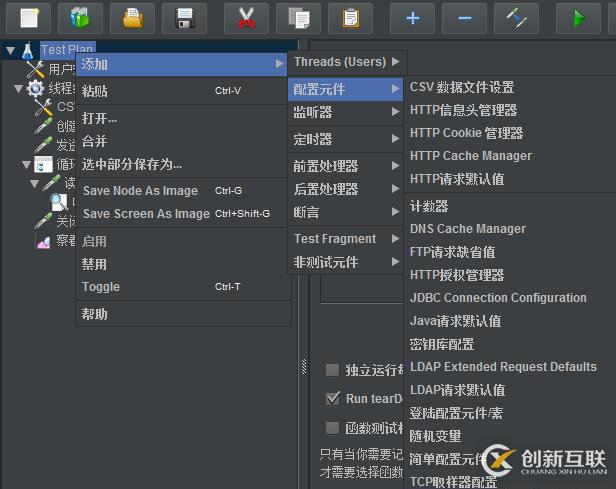Choose 启用 from context menu
Viewport: 616px width, 489px height.
(183, 241)
